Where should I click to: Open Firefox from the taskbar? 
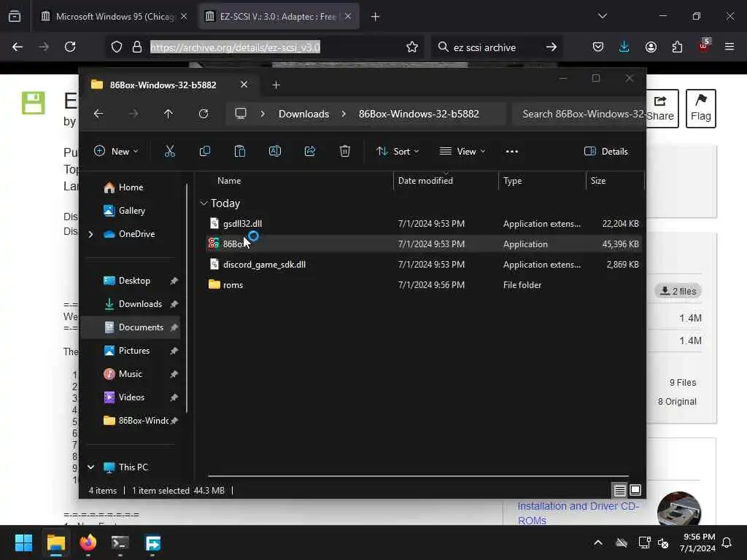88,542
